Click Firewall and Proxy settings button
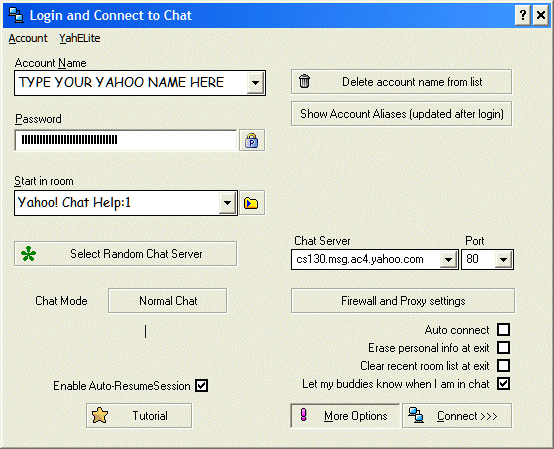The image size is (554, 449). 403,301
